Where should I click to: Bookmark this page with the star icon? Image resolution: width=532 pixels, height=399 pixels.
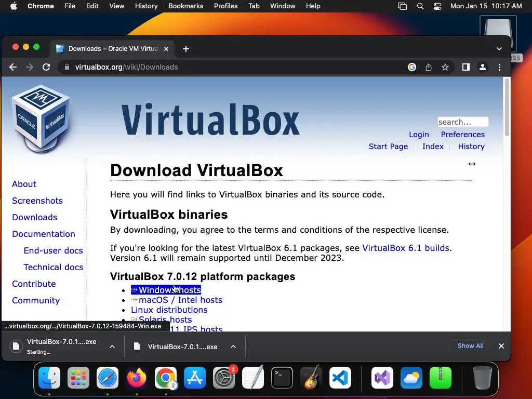click(x=445, y=67)
